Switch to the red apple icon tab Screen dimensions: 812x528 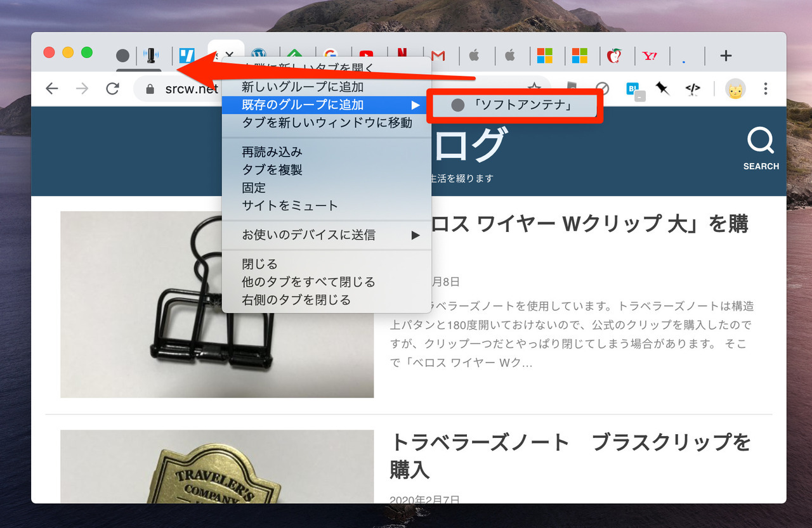pyautogui.click(x=613, y=56)
